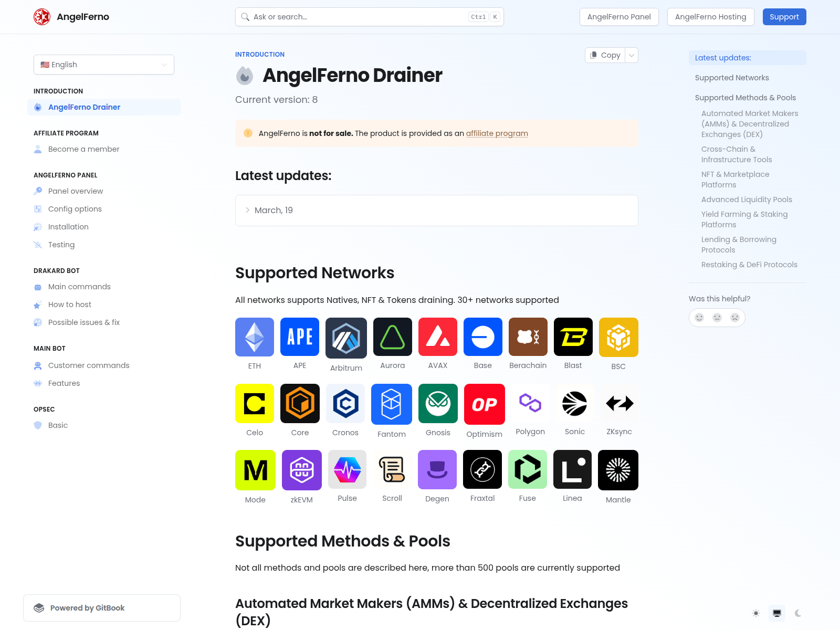Screen dimensions: 840x630
Task: Open Basic opsec sidebar page
Action: pyautogui.click(x=104, y=425)
